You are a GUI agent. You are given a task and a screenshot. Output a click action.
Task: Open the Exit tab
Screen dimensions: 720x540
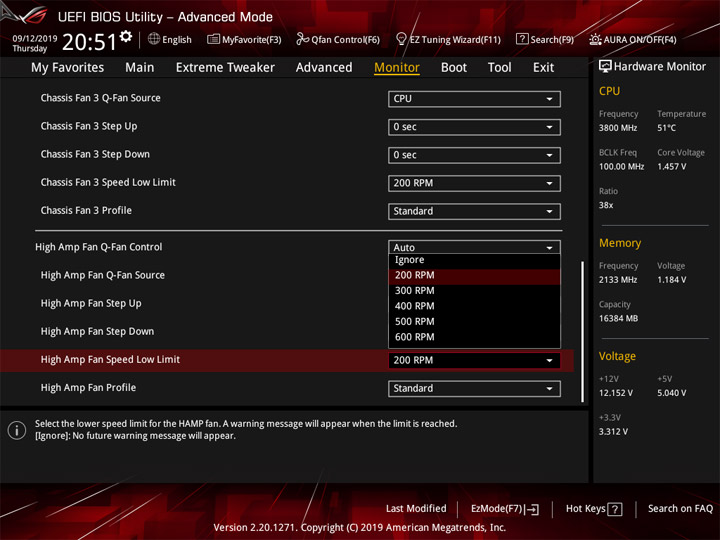click(543, 68)
